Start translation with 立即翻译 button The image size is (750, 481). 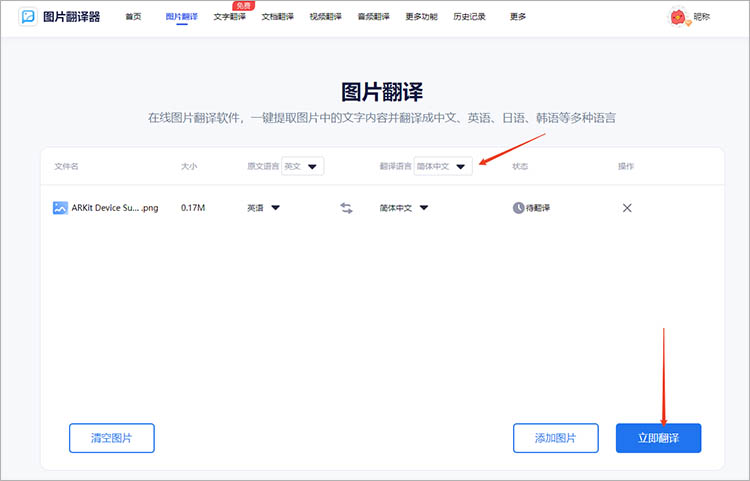pos(659,438)
